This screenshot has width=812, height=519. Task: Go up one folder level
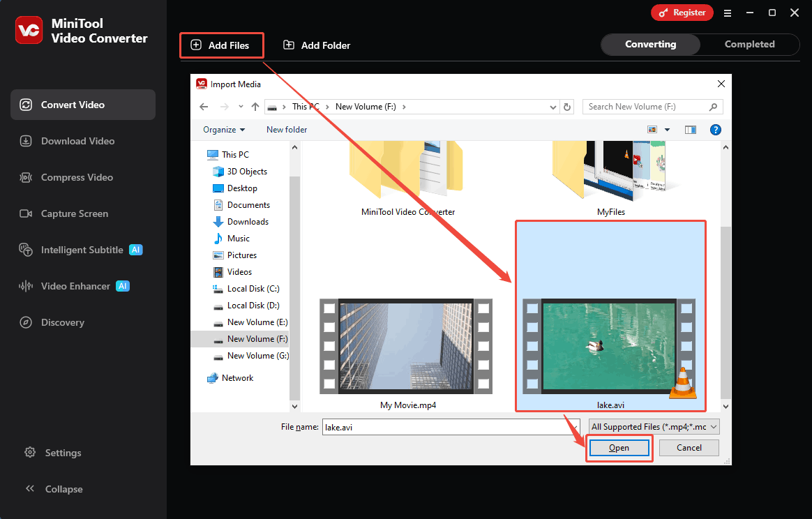pos(255,107)
